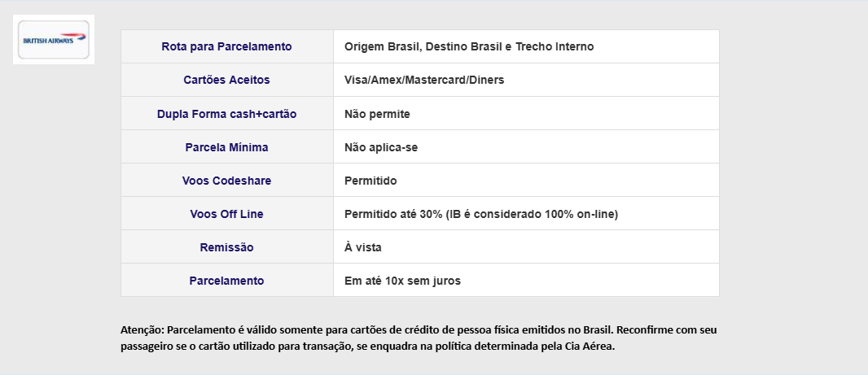Image resolution: width=868 pixels, height=375 pixels.
Task: Click the Remissão row label
Action: point(227,247)
